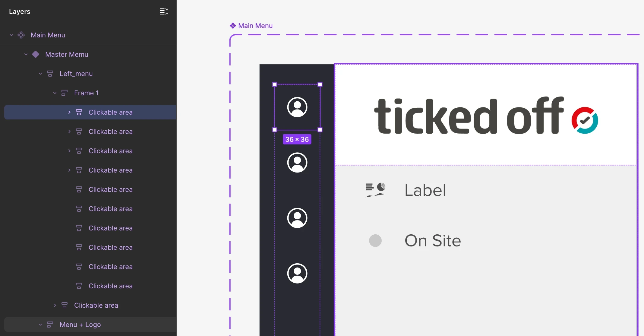Click the grey circle indicator beside On Site

tap(375, 241)
